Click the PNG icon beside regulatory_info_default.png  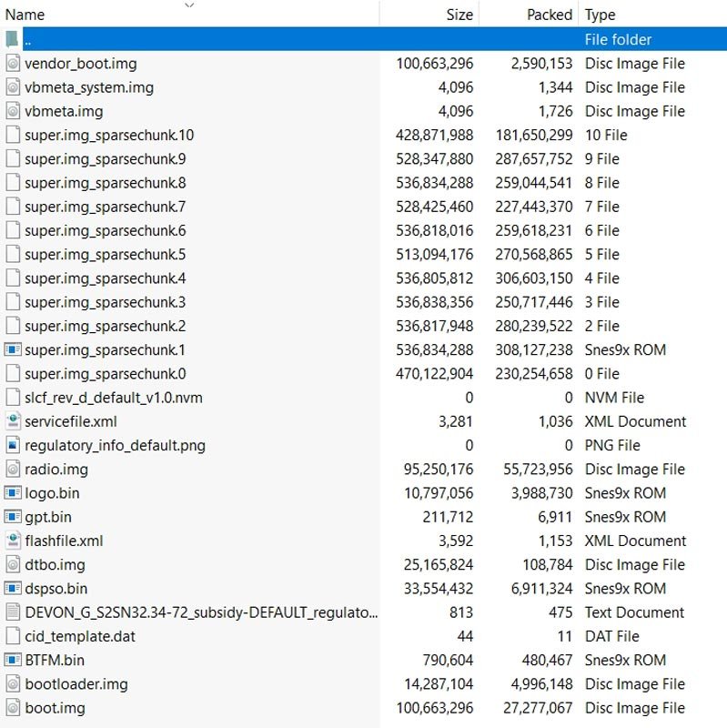(x=12, y=445)
